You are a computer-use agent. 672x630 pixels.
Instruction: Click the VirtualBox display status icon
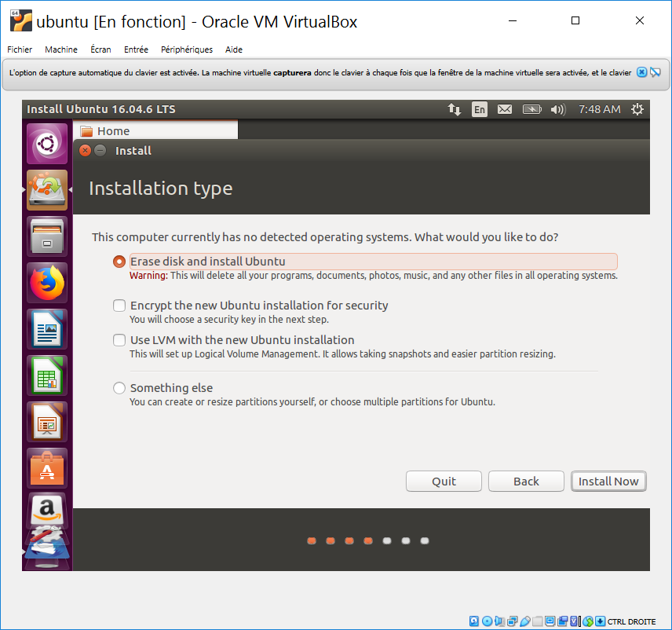[550, 621]
